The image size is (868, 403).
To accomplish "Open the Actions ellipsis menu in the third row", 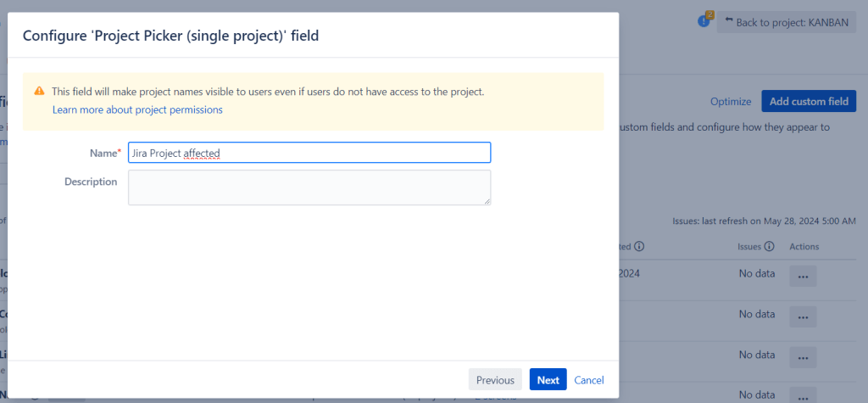I will click(x=803, y=357).
